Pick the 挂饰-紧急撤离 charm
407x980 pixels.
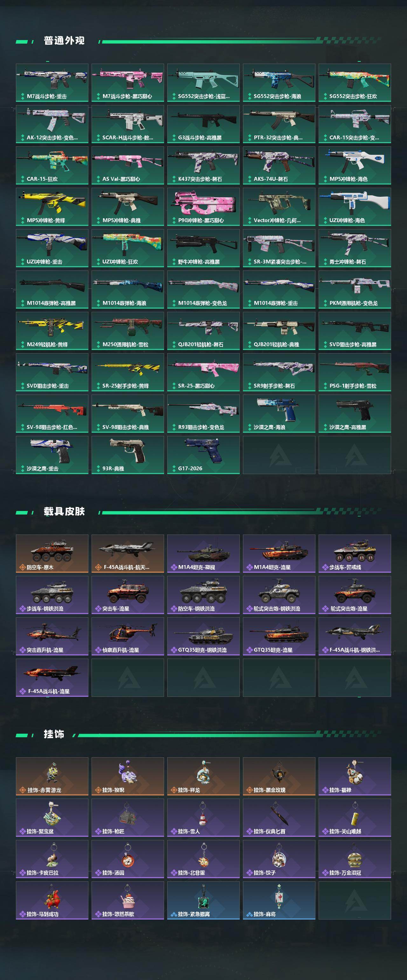click(203, 900)
